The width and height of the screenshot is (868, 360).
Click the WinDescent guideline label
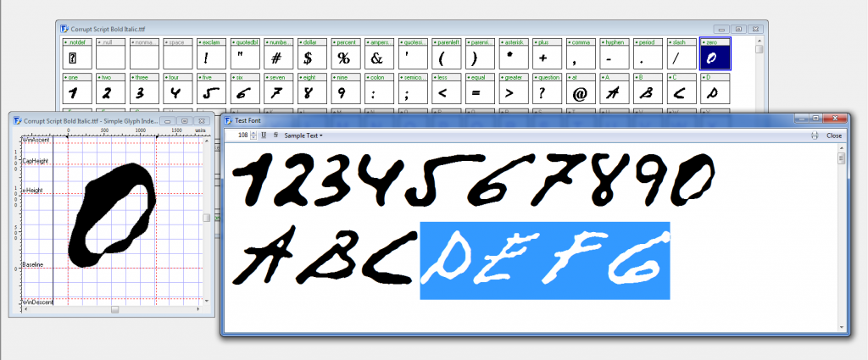pos(37,302)
